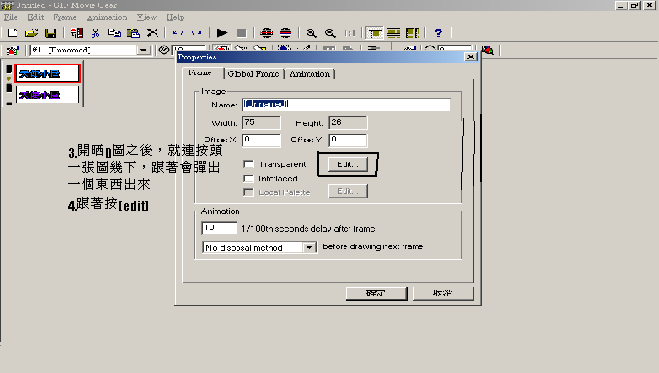Enable the Interlaced checkbox
659x373 pixels.
pos(249,179)
